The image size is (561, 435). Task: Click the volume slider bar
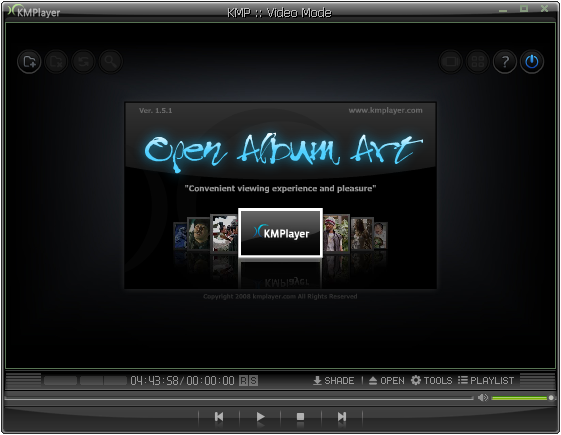[x=523, y=398]
